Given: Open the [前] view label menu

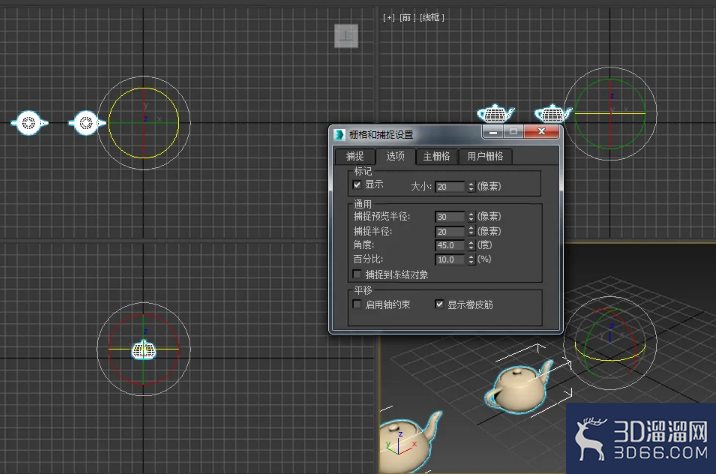Looking at the screenshot, I should (x=406, y=18).
